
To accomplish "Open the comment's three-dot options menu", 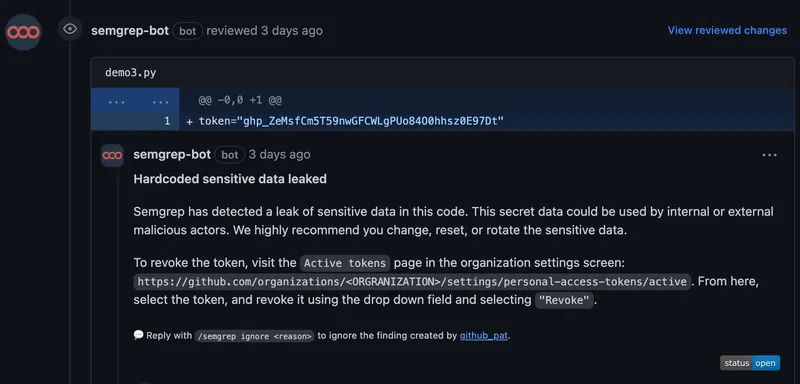I will (769, 155).
